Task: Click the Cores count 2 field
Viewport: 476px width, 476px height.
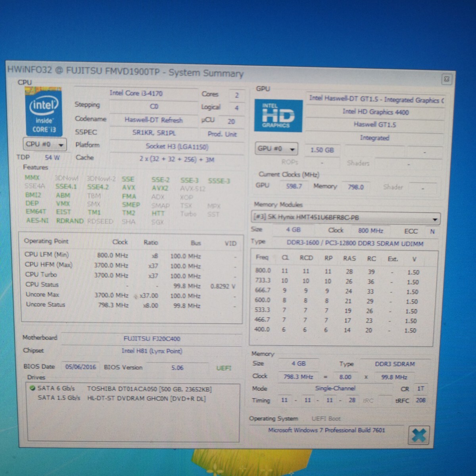Action: pos(236,95)
